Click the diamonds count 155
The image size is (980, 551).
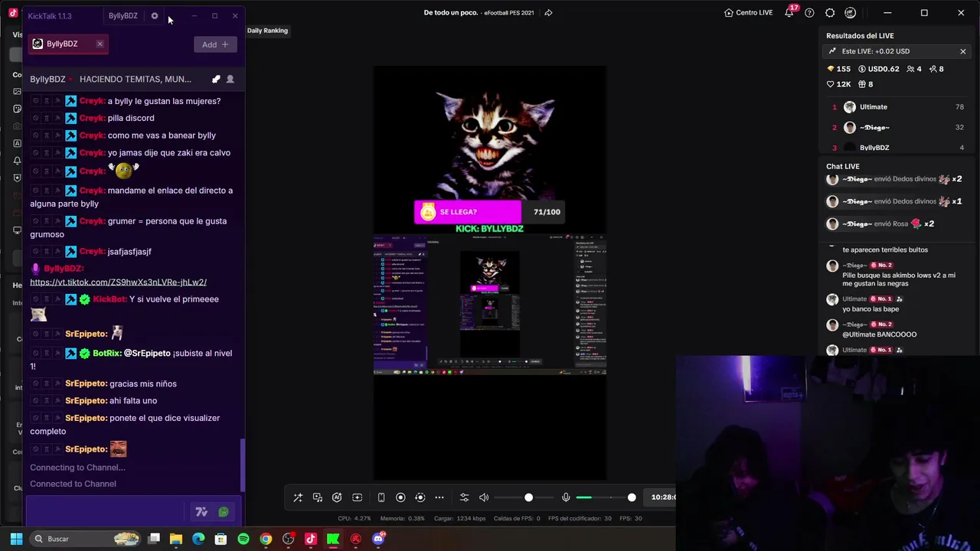pyautogui.click(x=840, y=69)
